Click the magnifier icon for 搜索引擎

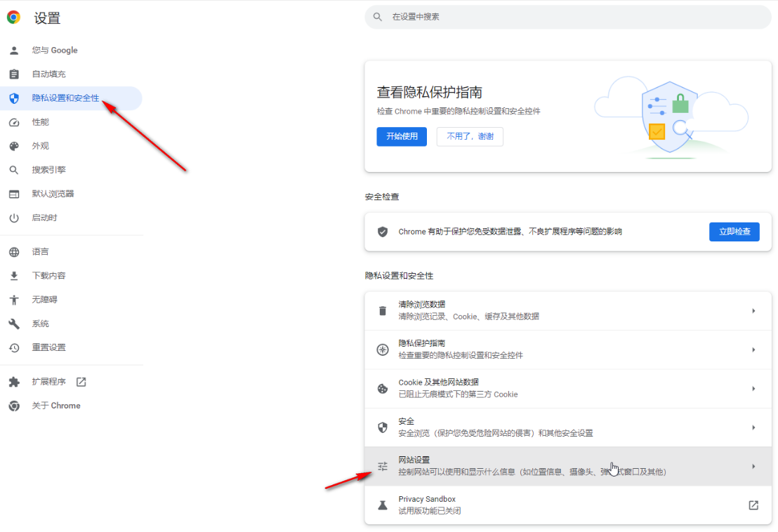click(14, 170)
